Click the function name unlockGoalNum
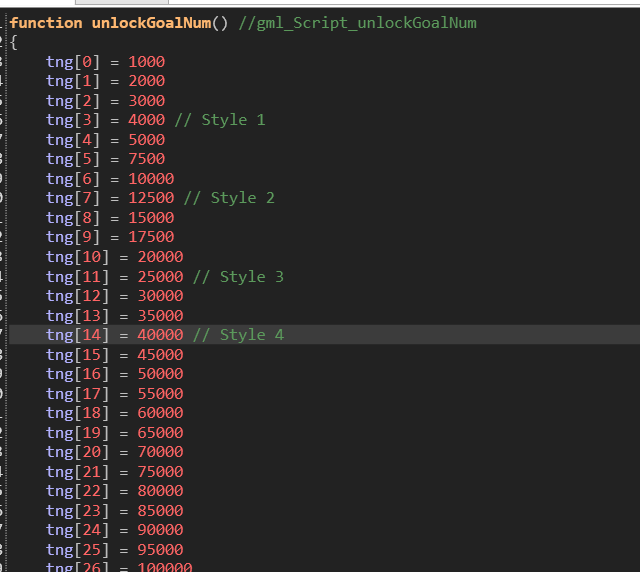Image resolution: width=640 pixels, height=572 pixels. [x=151, y=23]
